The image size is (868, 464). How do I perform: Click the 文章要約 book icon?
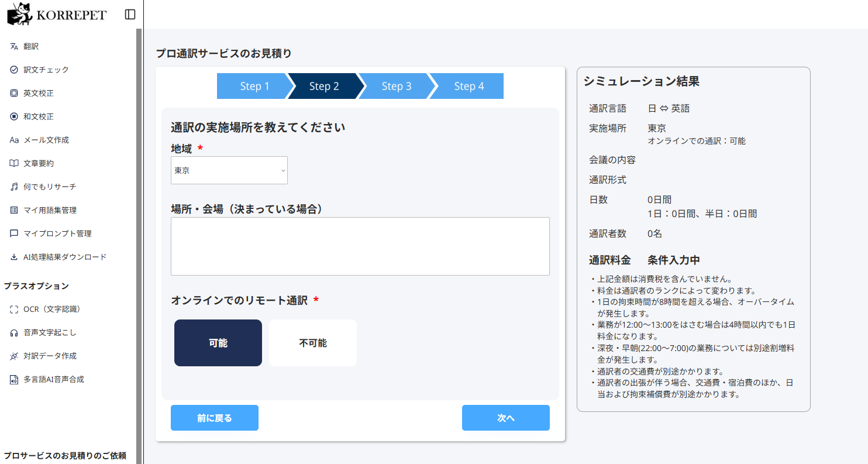pyautogui.click(x=14, y=163)
